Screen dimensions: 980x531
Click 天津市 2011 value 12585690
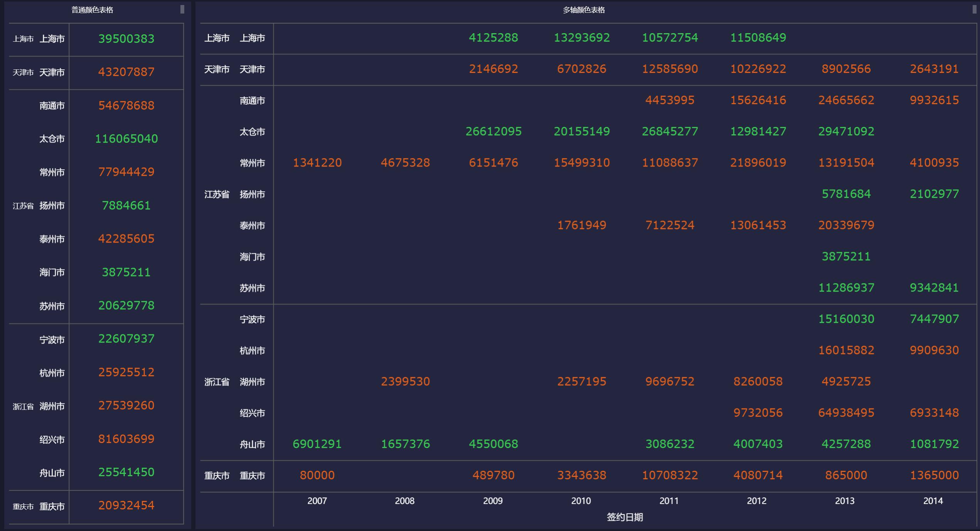(x=670, y=69)
